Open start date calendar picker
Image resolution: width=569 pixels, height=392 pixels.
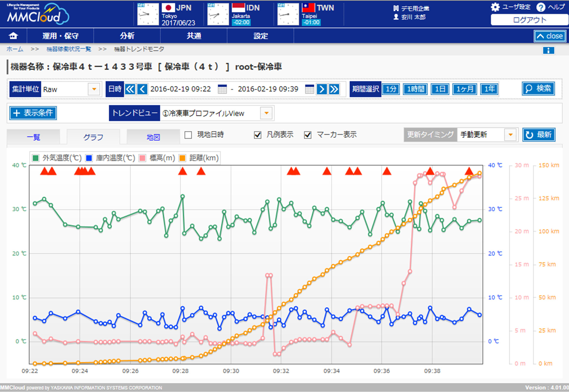click(x=222, y=89)
